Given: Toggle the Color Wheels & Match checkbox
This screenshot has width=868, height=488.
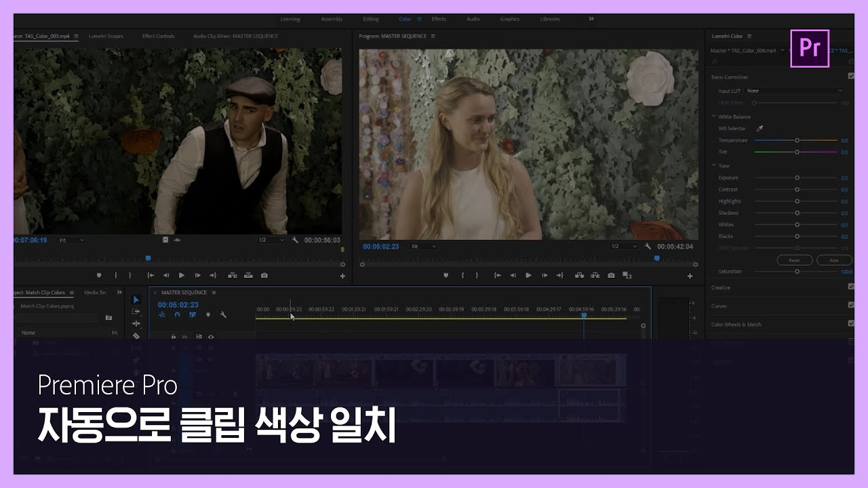Looking at the screenshot, I should (851, 323).
